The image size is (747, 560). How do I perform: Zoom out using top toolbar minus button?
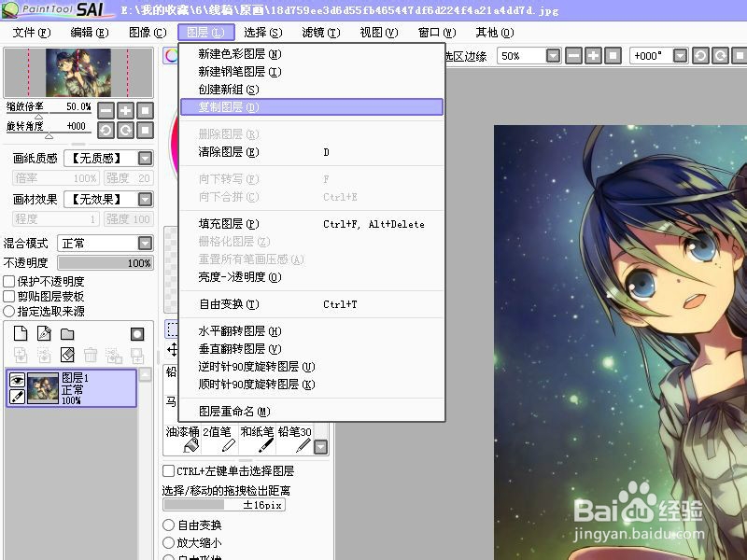coord(573,56)
